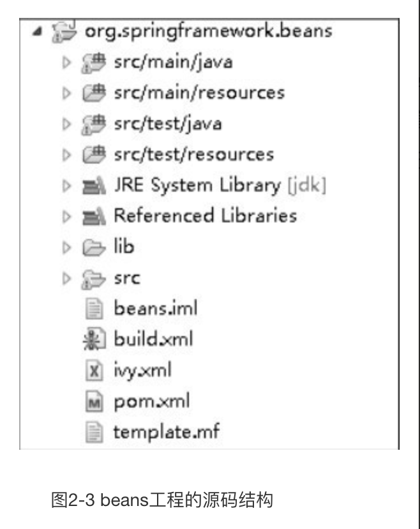Select the template.mf file

pos(167,432)
